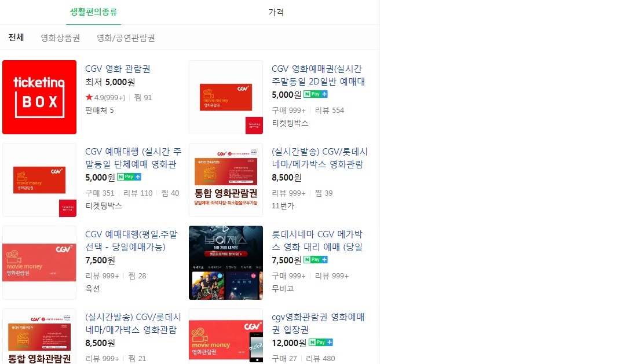Screen dimensions: 618x364
Task: Open (실시간발송) CGV/롯데시네마 link with 찜 21
Action: [133, 323]
